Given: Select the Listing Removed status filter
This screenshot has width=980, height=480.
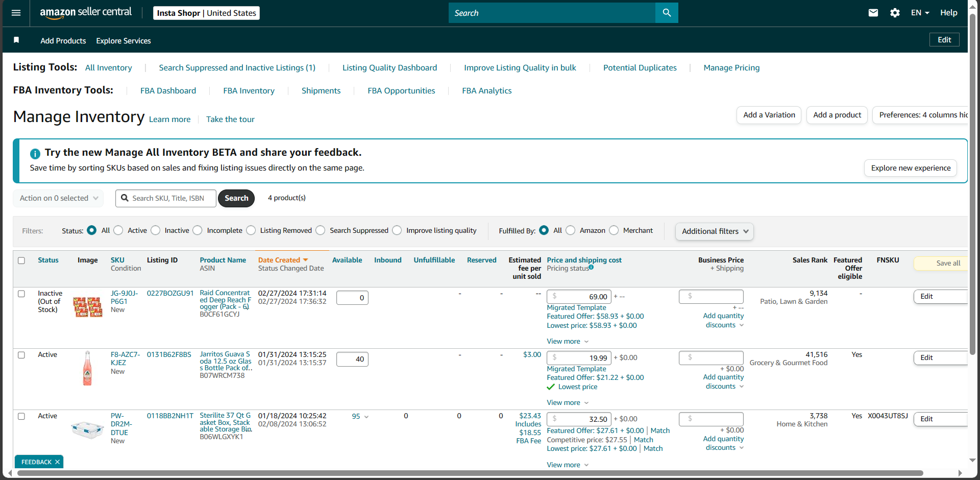Looking at the screenshot, I should pos(251,230).
